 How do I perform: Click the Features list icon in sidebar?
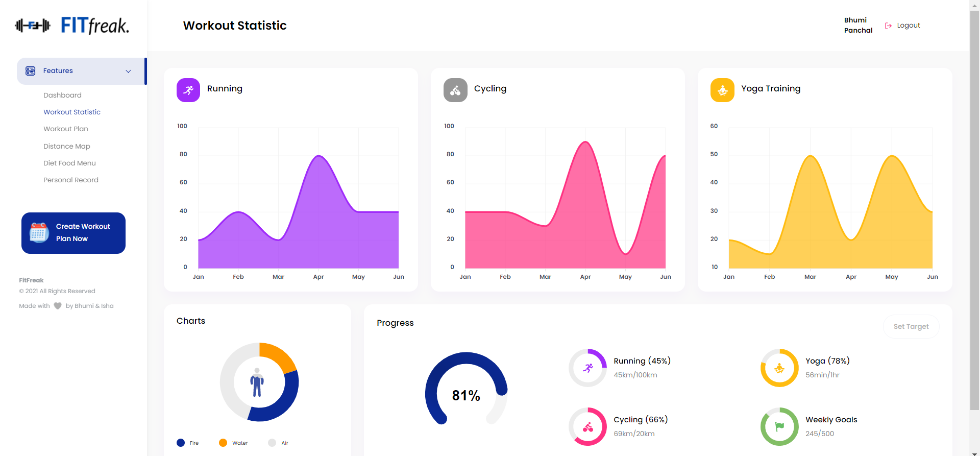[x=31, y=71]
